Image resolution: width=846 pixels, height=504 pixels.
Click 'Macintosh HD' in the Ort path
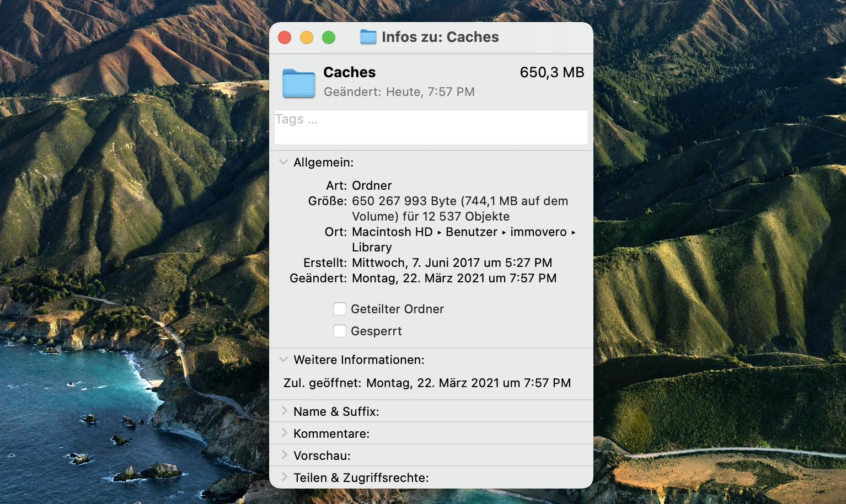click(392, 232)
